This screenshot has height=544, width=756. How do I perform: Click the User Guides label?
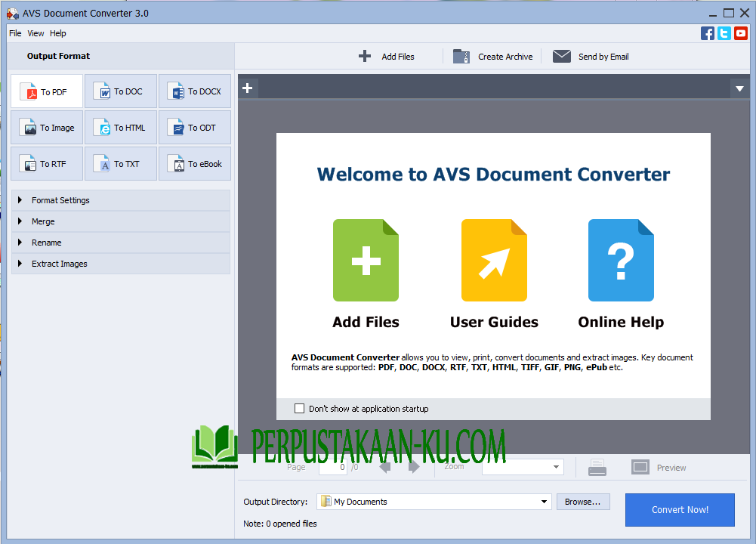tap(494, 322)
